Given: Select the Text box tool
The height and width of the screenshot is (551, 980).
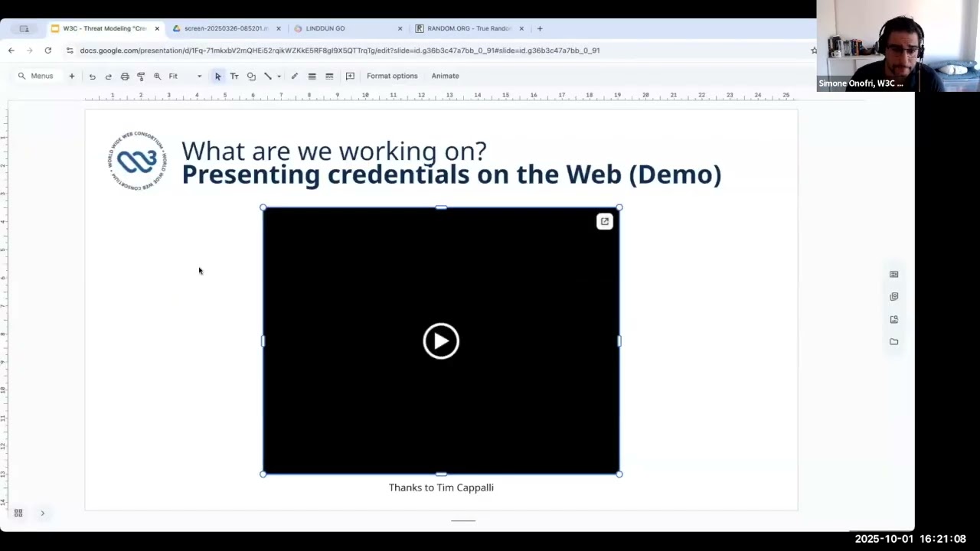Looking at the screenshot, I should coord(234,77).
